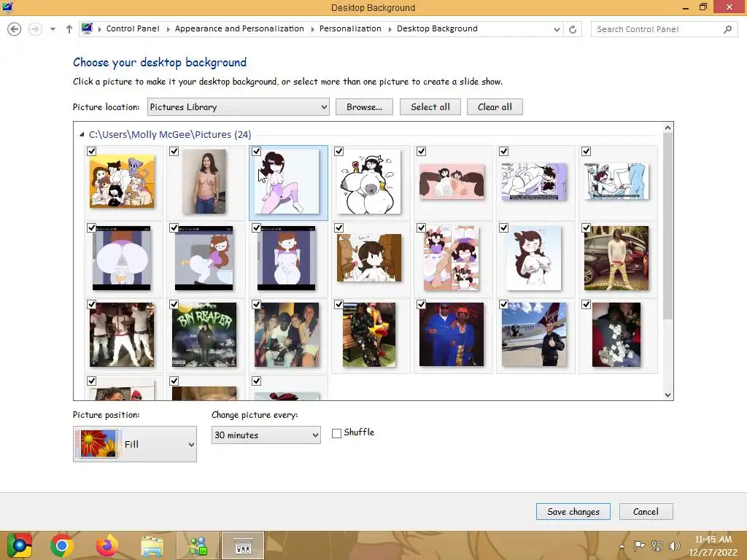This screenshot has height=560, width=747.
Task: Navigate to Appearance and Personalization breadcrumb
Action: coord(239,28)
